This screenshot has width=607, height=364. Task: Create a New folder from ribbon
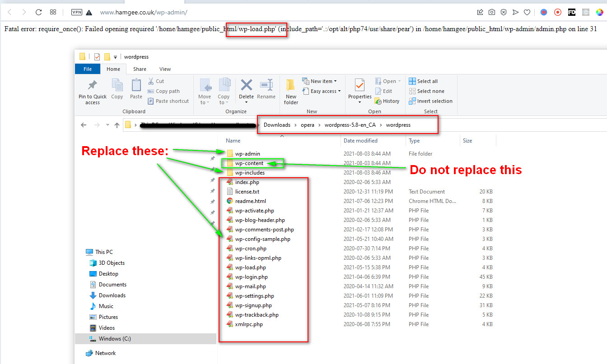pos(291,92)
